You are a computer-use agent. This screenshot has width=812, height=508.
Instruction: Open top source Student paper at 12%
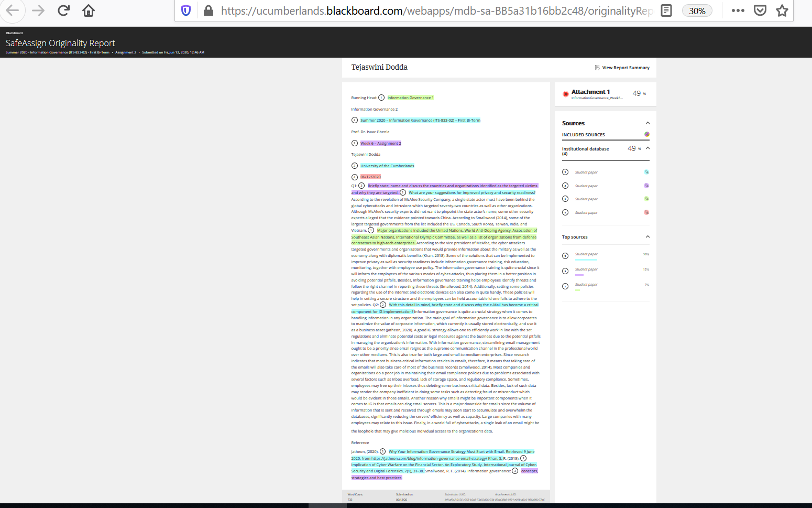(x=586, y=269)
